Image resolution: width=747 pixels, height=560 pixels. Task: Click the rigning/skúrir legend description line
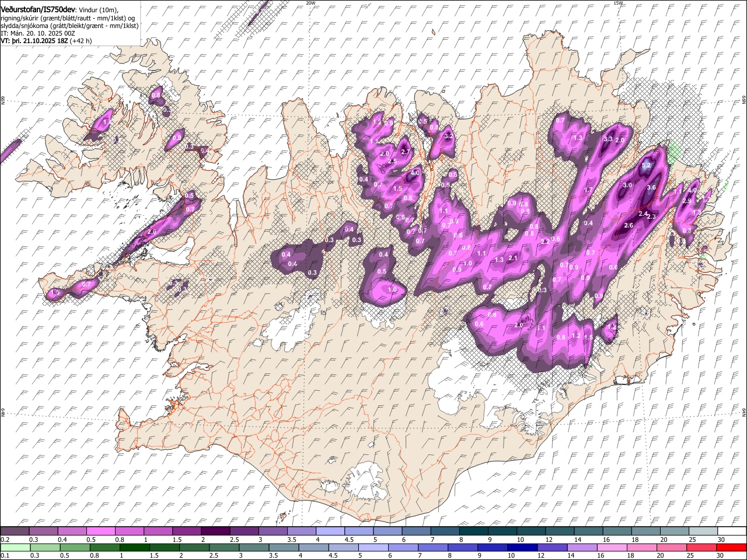click(68, 19)
